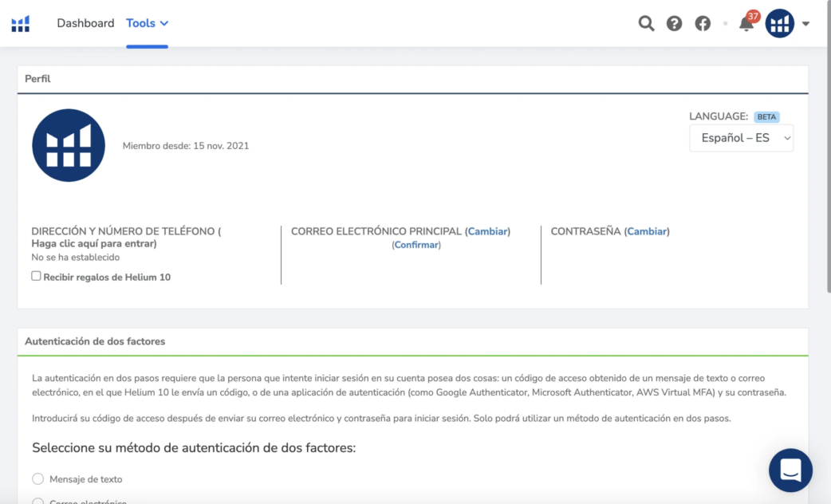Check 'Recibir regalos de Helium 10'

(36, 276)
